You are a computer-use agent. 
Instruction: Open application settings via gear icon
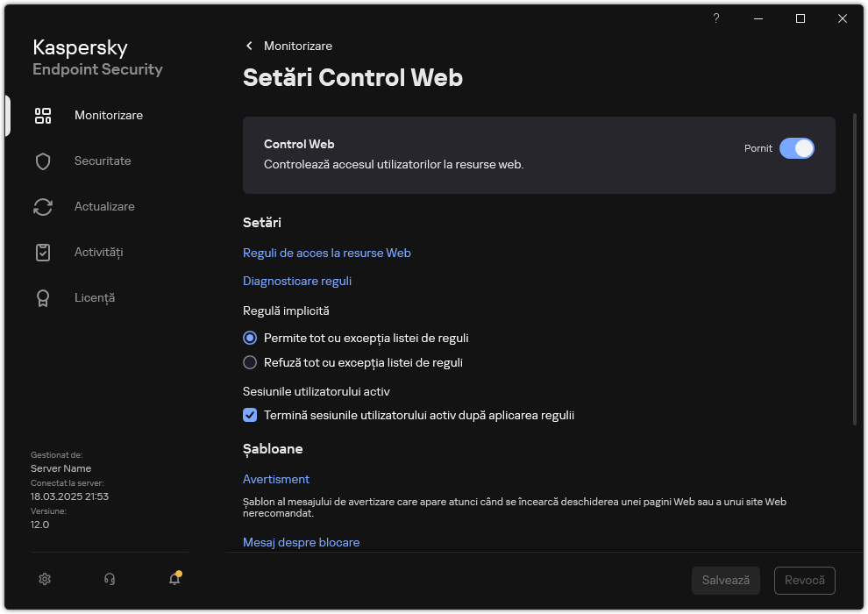pos(44,579)
